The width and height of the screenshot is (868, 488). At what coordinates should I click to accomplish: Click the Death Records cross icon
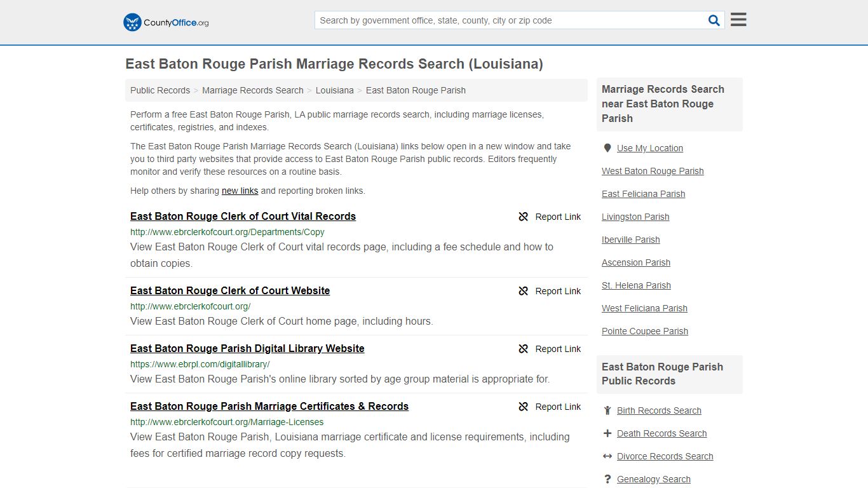point(607,433)
